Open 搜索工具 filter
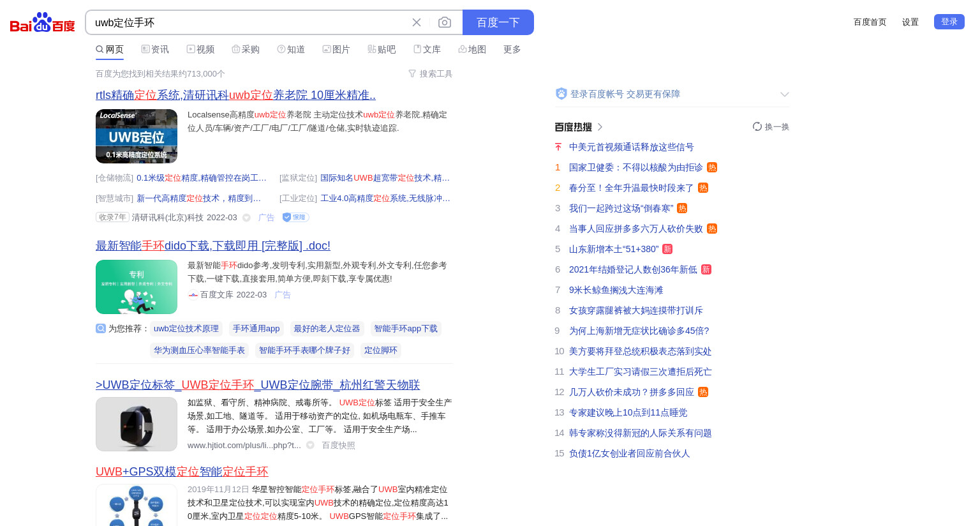 (431, 74)
